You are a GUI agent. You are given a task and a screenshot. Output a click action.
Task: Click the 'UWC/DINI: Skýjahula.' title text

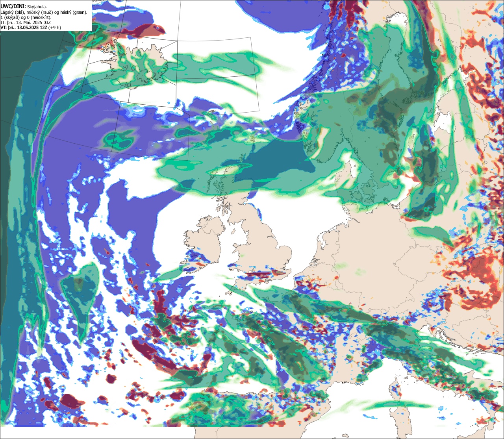point(24,6)
